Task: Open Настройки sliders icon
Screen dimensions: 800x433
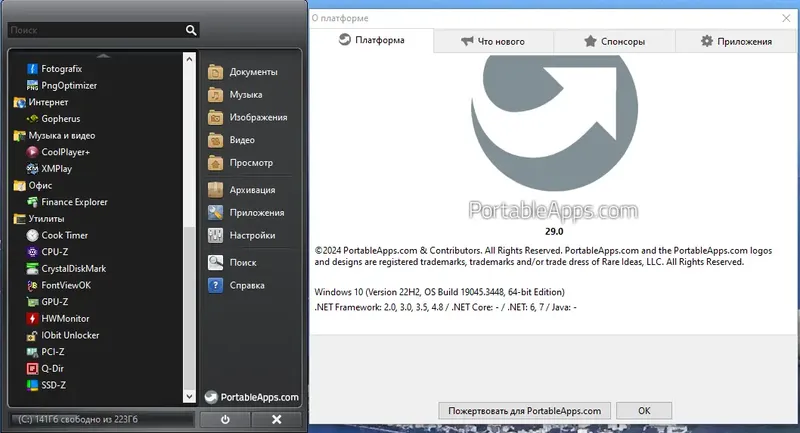Action: click(x=215, y=235)
